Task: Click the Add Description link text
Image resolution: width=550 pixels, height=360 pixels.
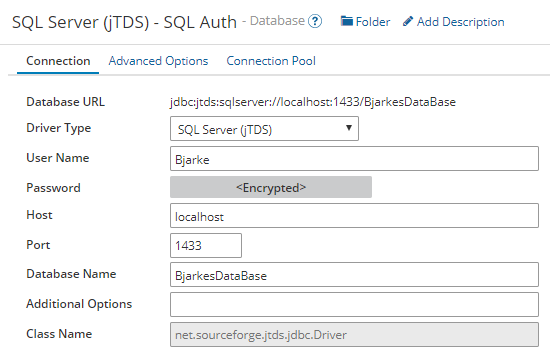Action: click(x=461, y=22)
